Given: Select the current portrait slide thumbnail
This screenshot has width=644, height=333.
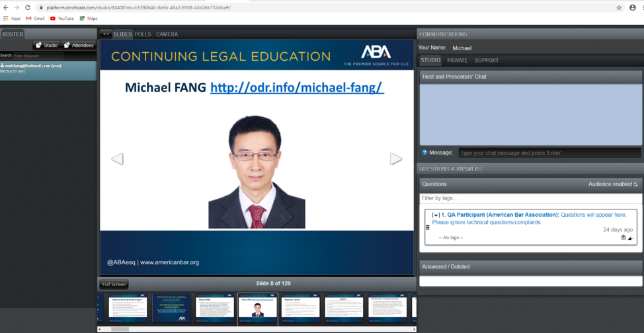Looking at the screenshot, I should tap(257, 309).
